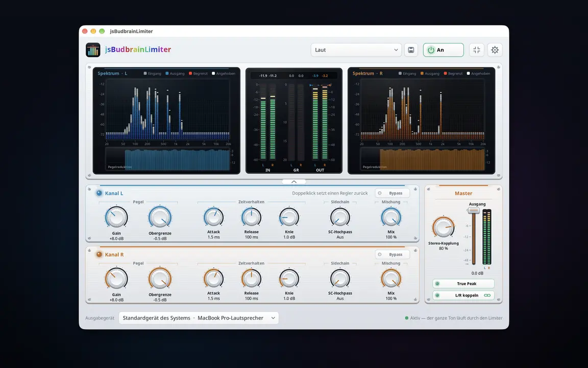
Task: Click the Kanal L Gain knob
Action: [x=116, y=217]
